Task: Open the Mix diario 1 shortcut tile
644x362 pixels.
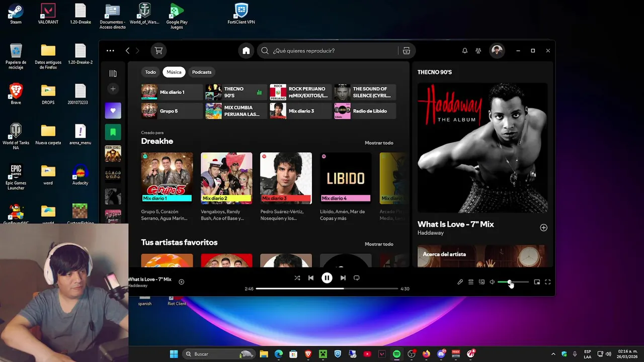Action: 172,93
